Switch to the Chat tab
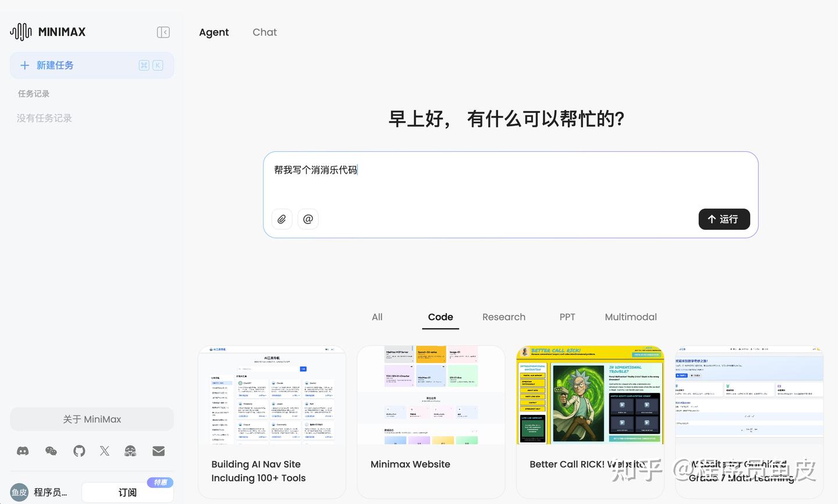This screenshot has height=504, width=838. [x=264, y=32]
